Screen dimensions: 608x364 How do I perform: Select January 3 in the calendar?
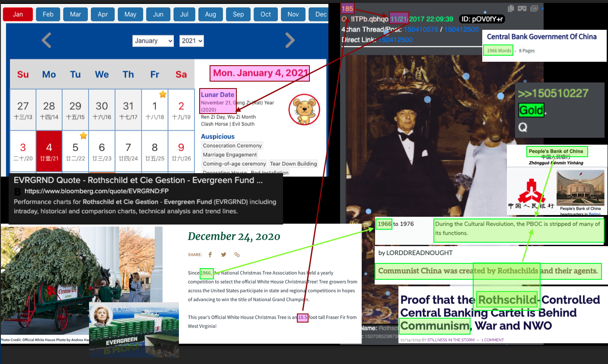[x=23, y=151]
